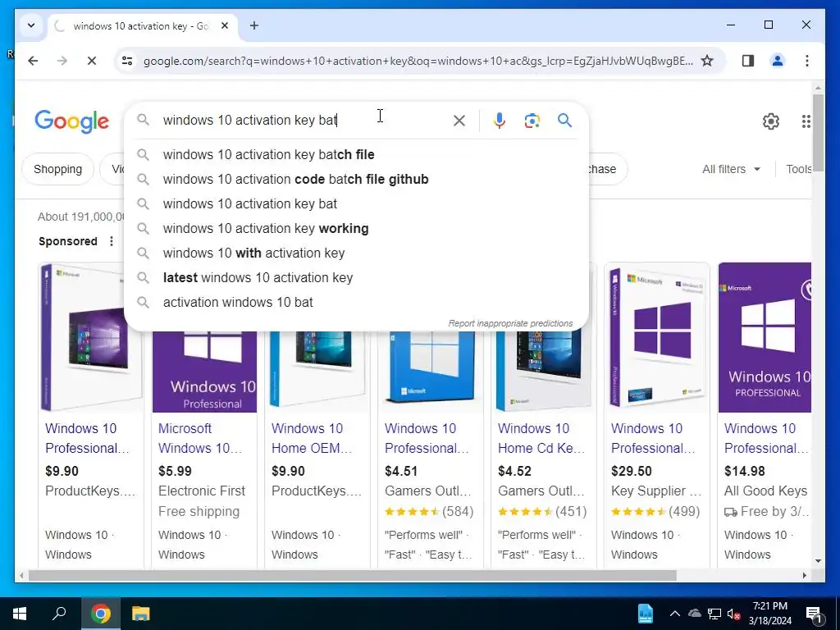Image resolution: width=840 pixels, height=630 pixels.
Task: Click the OneDrive cloud tray icon
Action: (x=694, y=614)
